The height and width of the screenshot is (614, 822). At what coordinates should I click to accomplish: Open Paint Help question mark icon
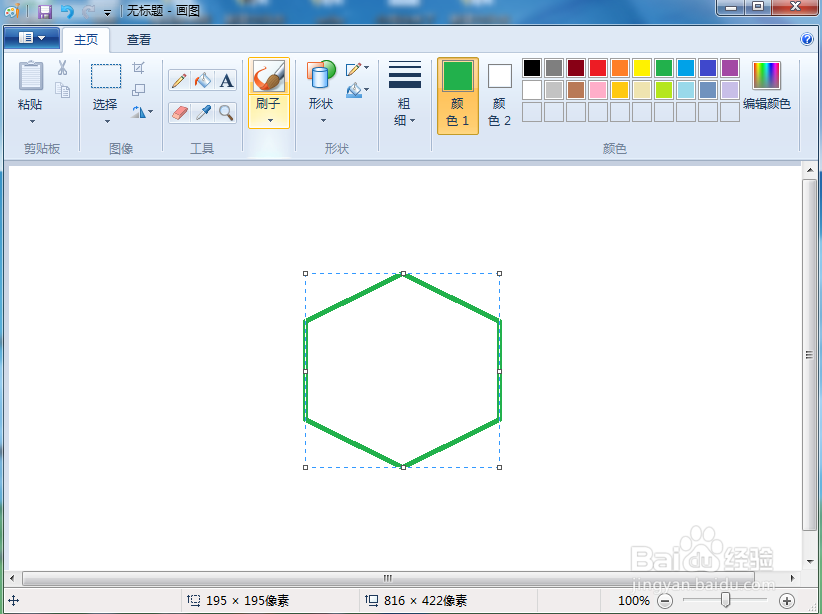point(807,39)
